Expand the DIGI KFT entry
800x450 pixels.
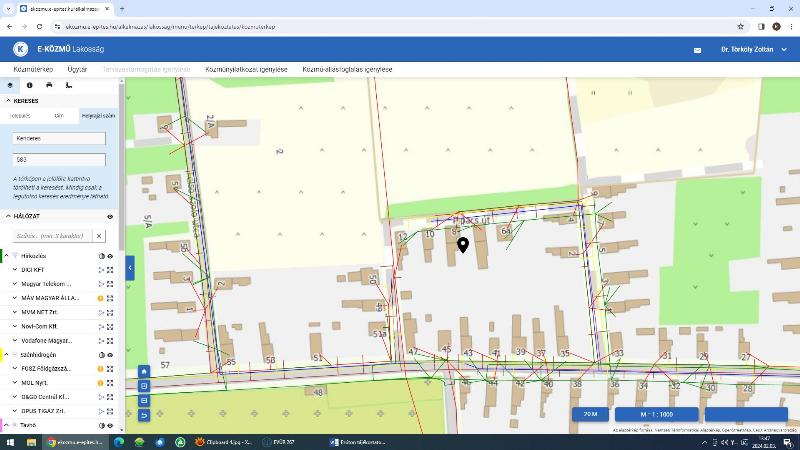[15, 269]
